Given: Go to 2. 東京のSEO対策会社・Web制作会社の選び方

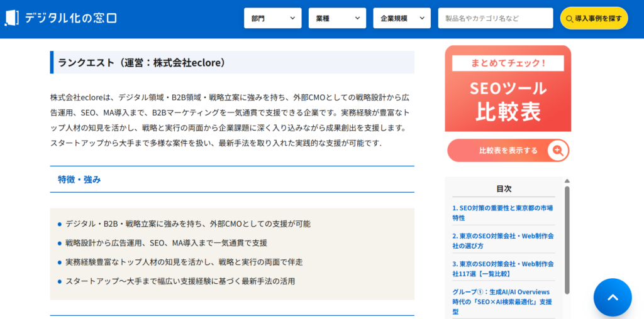Looking at the screenshot, I should [x=502, y=241].
